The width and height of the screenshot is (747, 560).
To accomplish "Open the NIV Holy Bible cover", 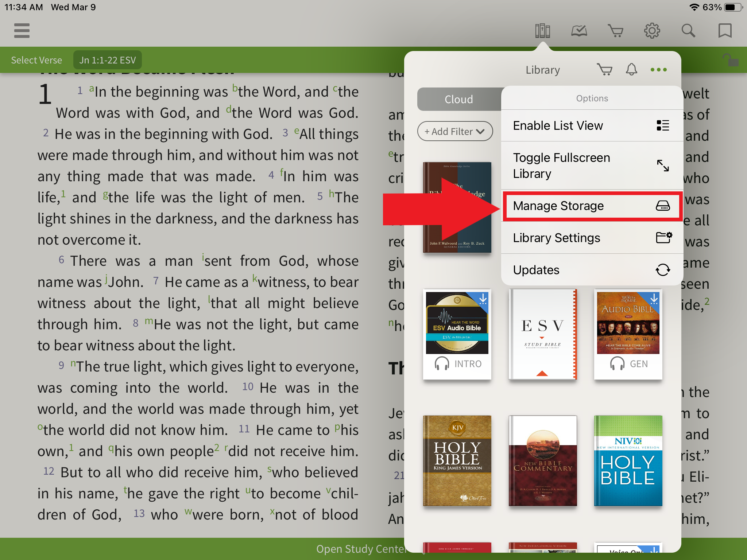I will [628, 461].
